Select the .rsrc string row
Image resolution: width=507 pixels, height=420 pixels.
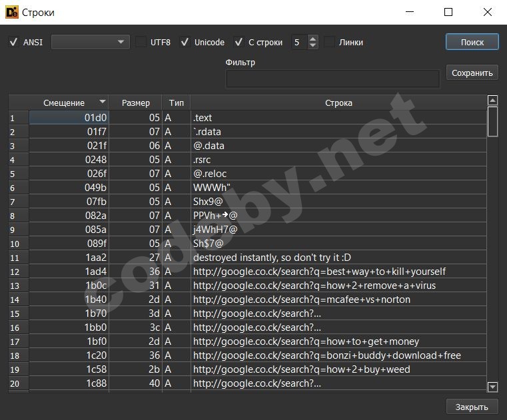point(338,160)
